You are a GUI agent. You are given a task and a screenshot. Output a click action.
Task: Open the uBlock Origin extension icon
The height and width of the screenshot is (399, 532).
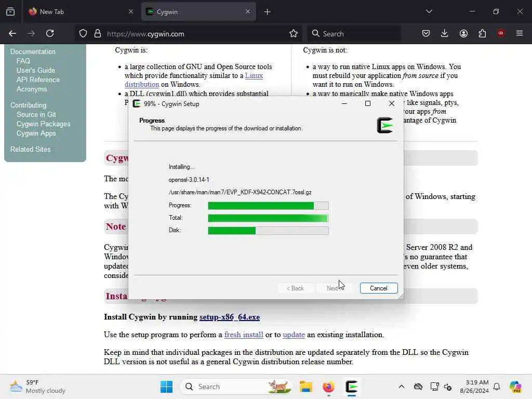click(x=501, y=33)
